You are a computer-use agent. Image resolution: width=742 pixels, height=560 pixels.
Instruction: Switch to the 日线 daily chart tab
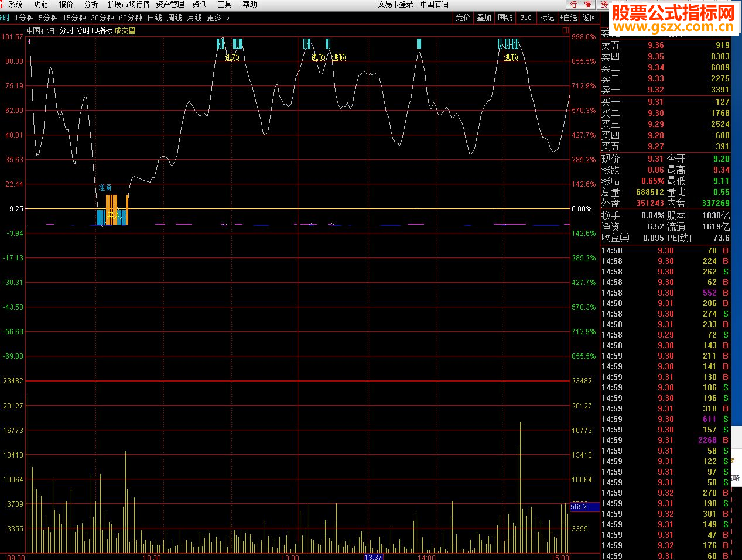point(155,18)
